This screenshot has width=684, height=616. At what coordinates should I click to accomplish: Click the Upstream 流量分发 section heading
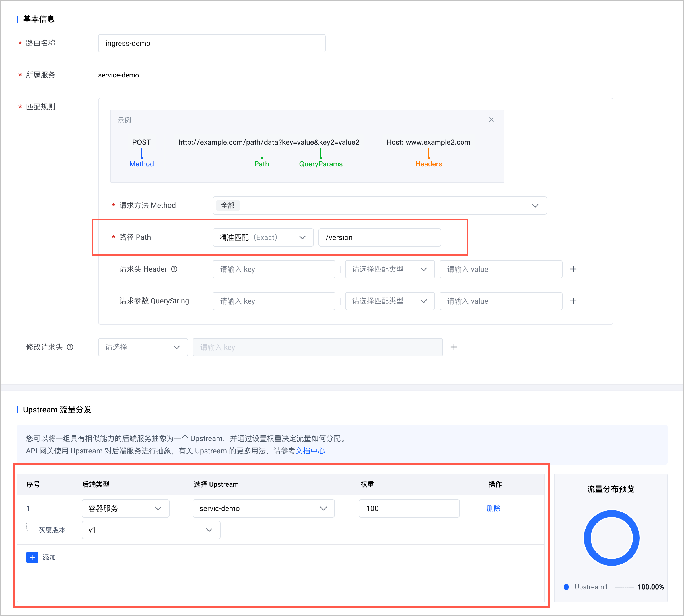tap(57, 410)
